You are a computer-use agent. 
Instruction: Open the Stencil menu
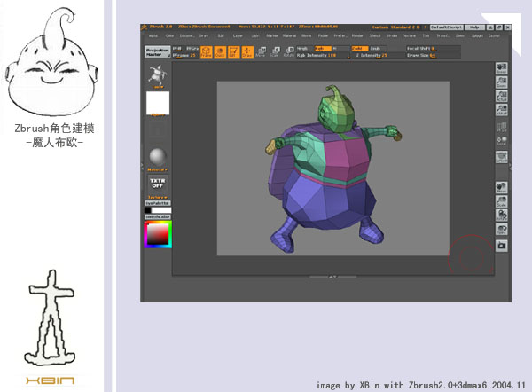pos(375,36)
